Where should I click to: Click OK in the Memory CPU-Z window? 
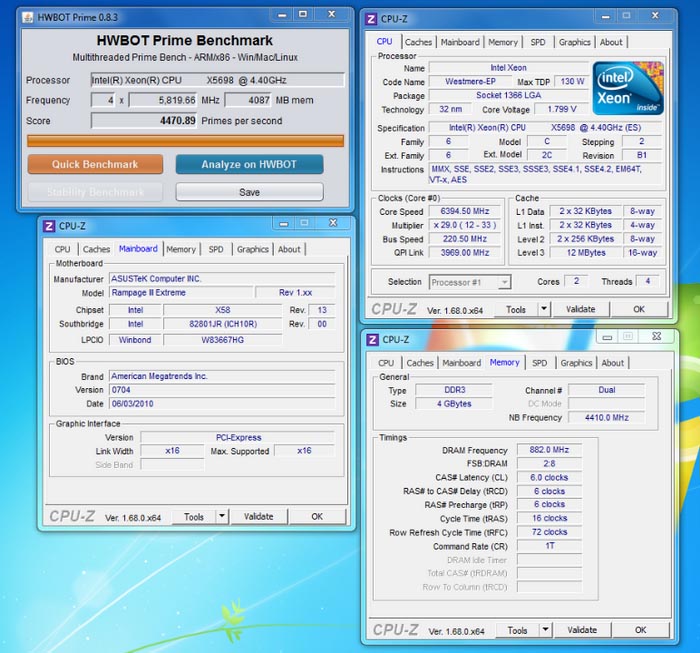(641, 630)
